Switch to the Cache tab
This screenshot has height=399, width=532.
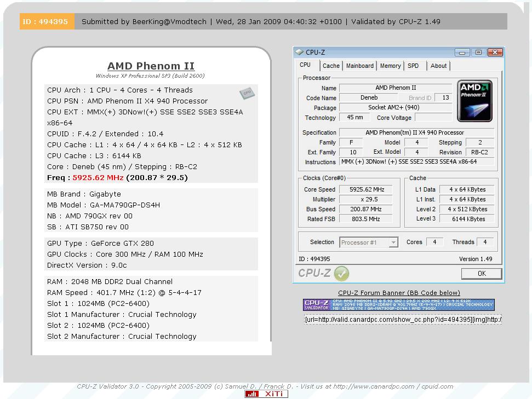point(331,66)
